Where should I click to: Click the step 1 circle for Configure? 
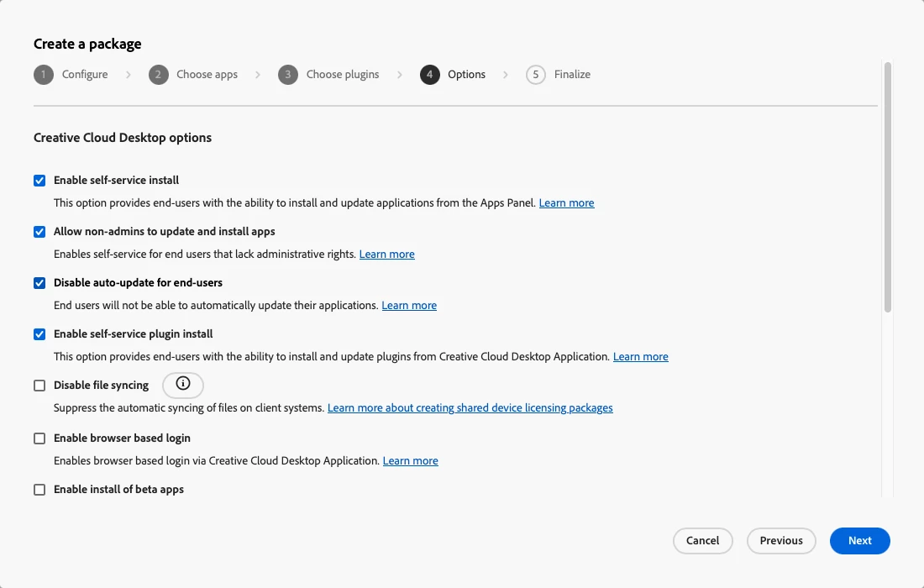click(x=44, y=75)
